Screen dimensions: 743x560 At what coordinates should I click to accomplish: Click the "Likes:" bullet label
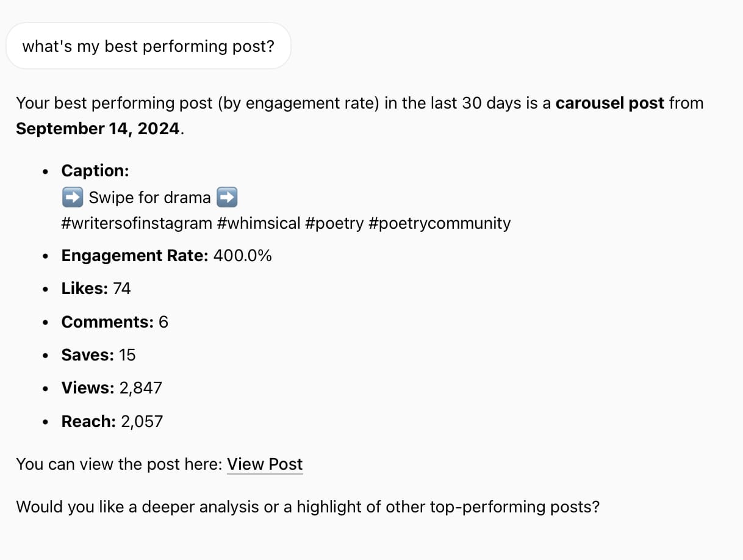coord(85,289)
